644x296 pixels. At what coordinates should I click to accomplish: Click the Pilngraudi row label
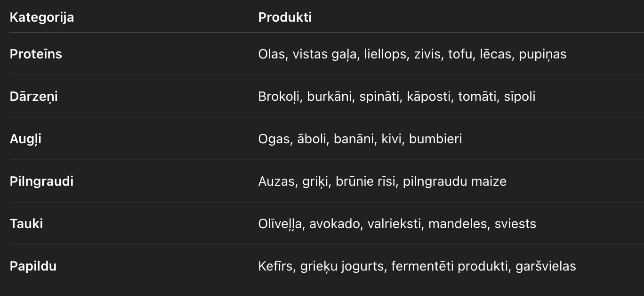[x=41, y=181]
